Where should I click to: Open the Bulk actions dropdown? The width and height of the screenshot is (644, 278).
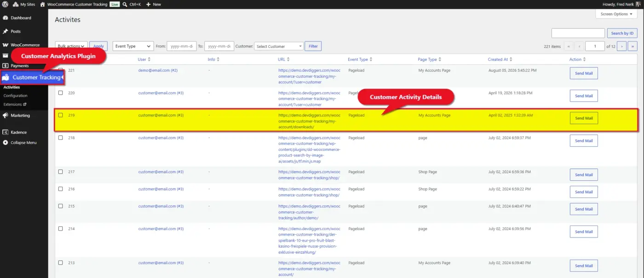pos(71,46)
